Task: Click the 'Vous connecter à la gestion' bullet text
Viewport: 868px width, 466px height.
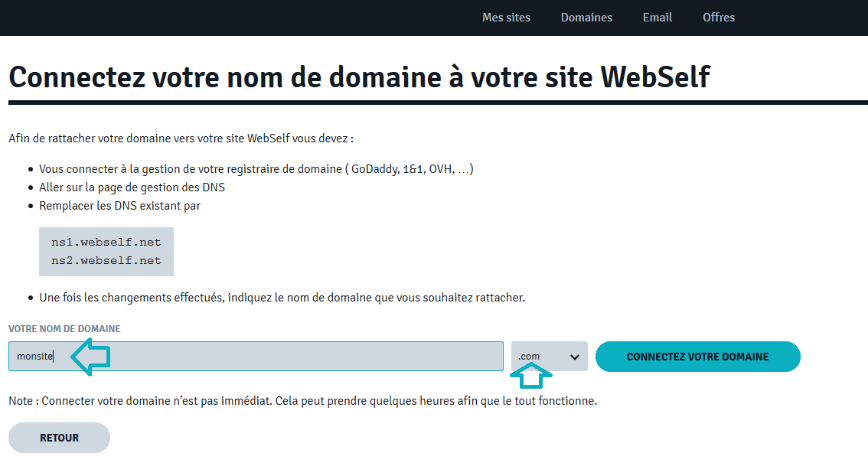Action: pos(256,169)
